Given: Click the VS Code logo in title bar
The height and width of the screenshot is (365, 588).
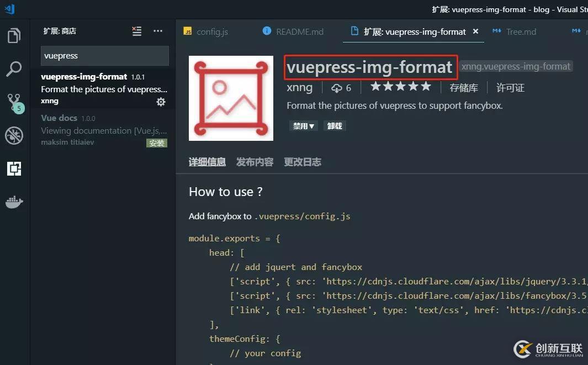Looking at the screenshot, I should pos(10,9).
